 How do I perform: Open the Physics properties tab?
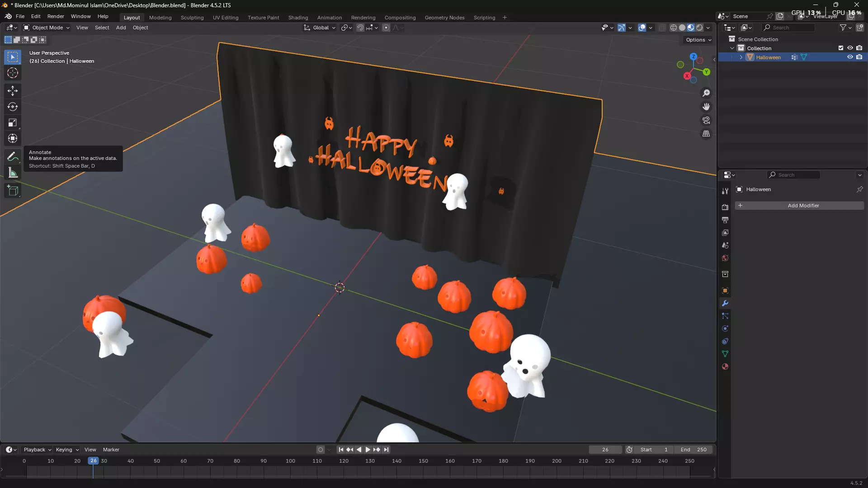[x=725, y=328]
